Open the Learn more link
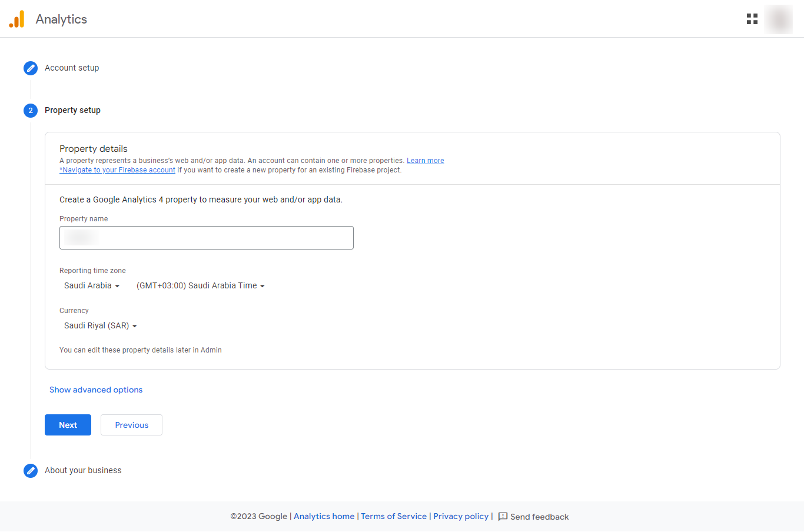The width and height of the screenshot is (804, 532). tap(426, 161)
